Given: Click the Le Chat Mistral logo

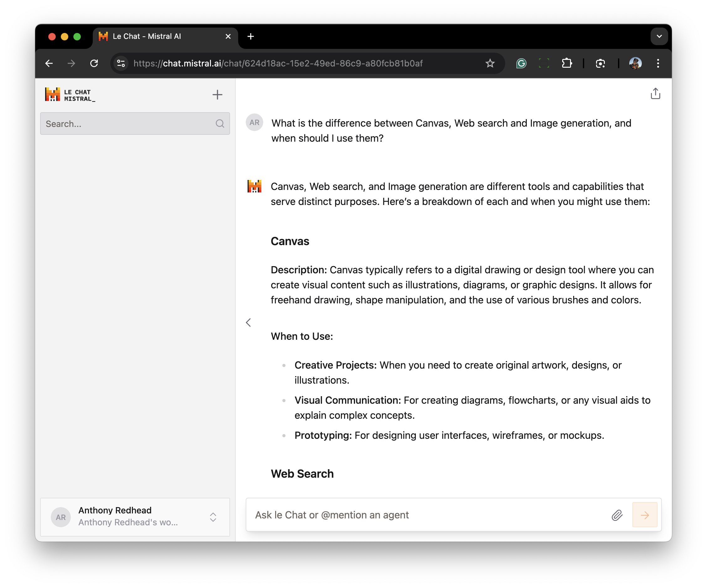Looking at the screenshot, I should tap(71, 95).
